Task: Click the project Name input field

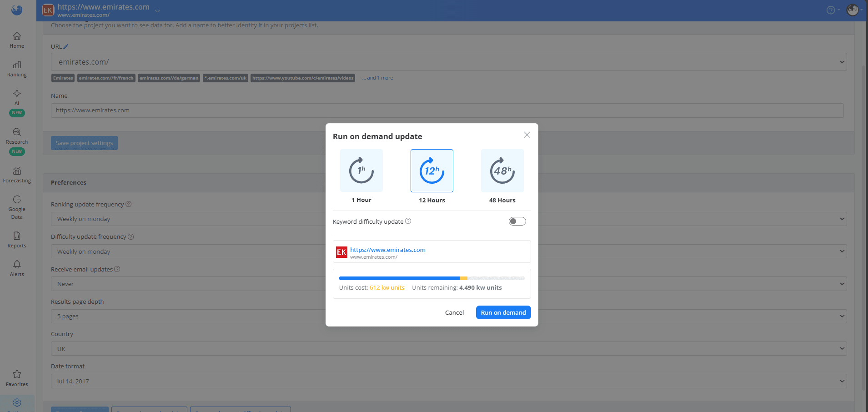Action: pos(447,111)
